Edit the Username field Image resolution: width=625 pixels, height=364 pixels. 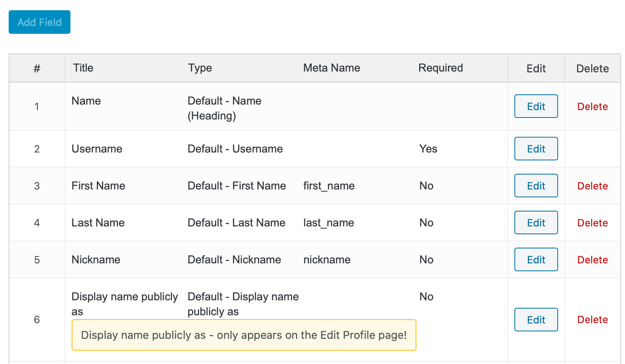[x=536, y=149]
